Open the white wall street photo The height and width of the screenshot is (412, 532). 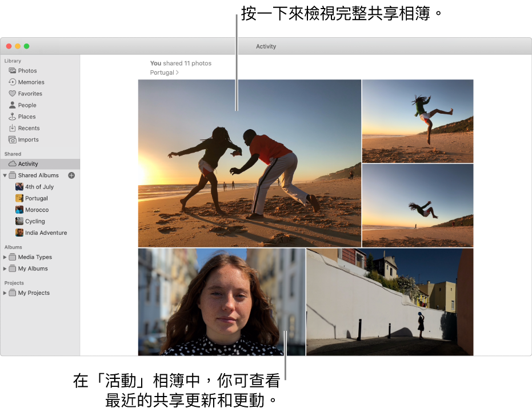(390, 302)
